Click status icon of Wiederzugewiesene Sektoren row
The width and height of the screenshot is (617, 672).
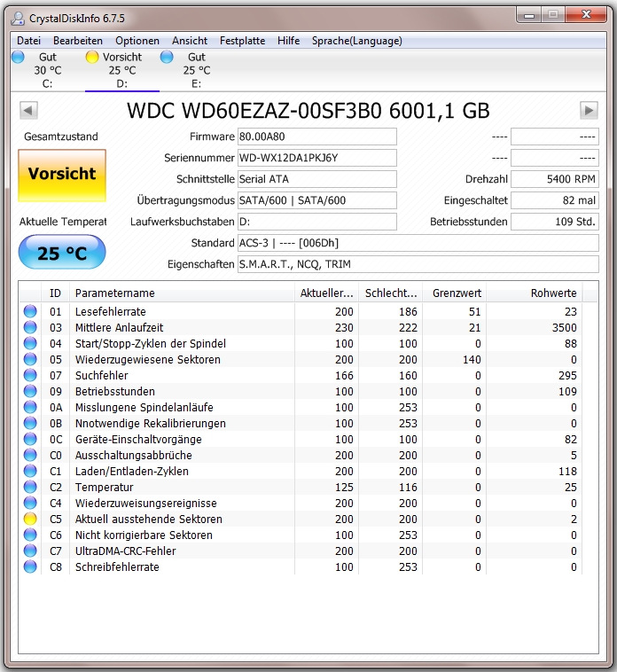[x=30, y=359]
